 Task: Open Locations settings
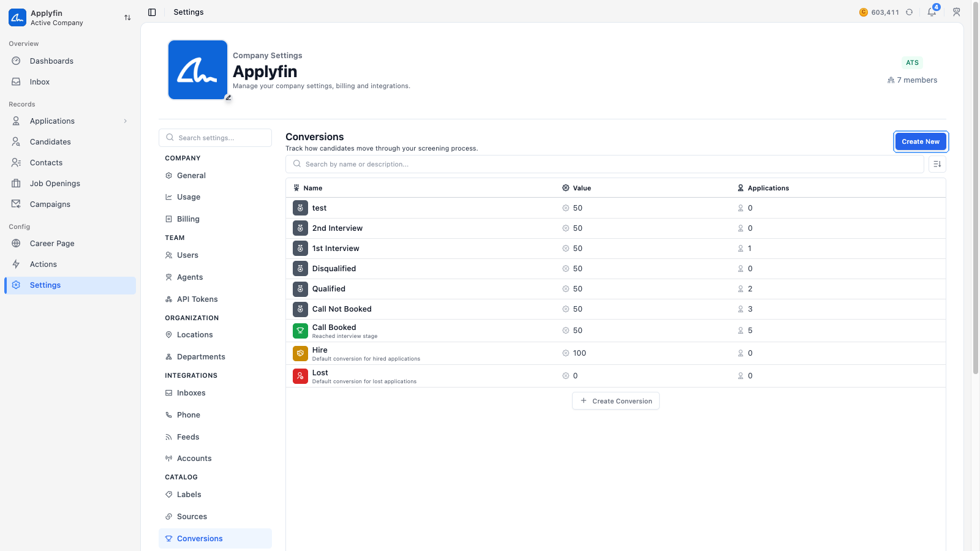(x=215, y=335)
